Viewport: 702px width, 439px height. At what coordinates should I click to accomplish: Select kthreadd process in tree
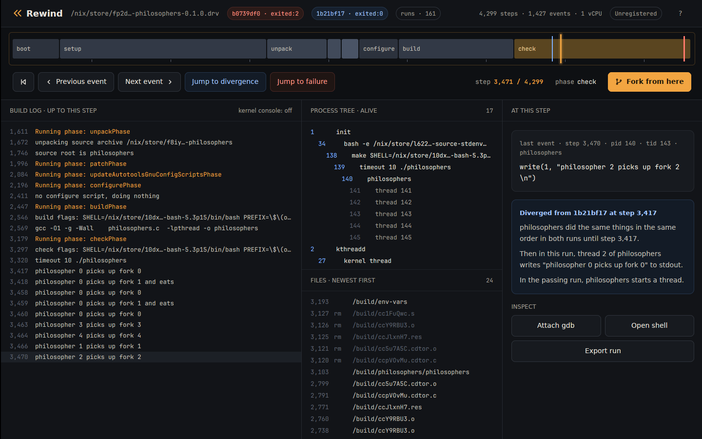coord(402,249)
